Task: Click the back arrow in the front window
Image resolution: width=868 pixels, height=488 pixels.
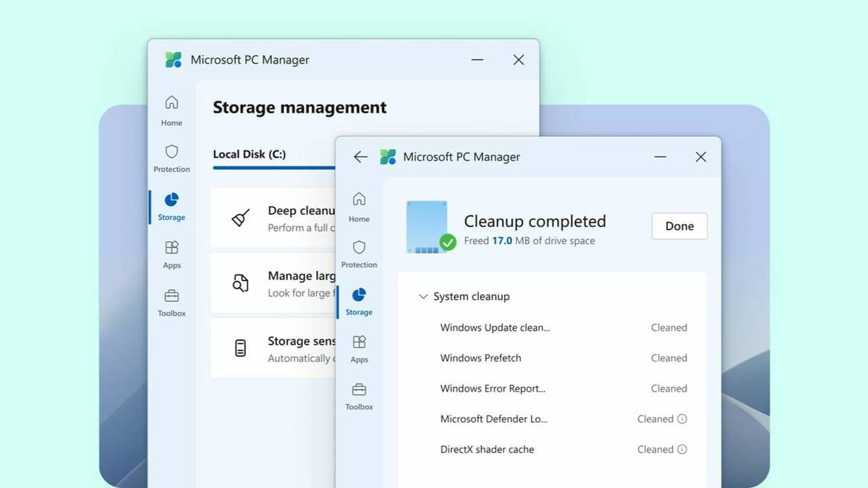Action: pyautogui.click(x=360, y=157)
